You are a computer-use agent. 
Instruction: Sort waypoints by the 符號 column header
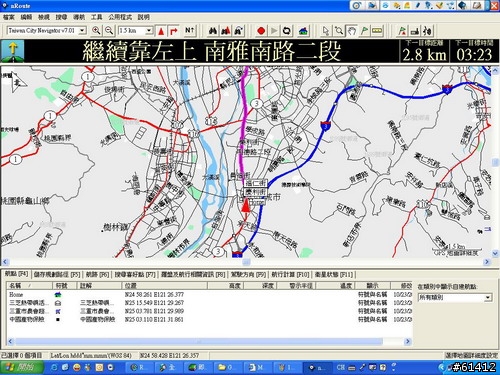(65, 286)
